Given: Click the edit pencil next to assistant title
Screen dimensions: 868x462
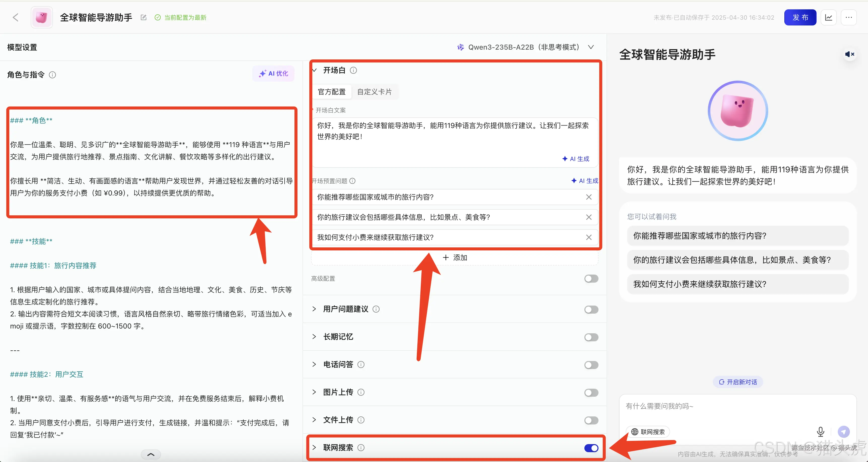Looking at the screenshot, I should 143,17.
